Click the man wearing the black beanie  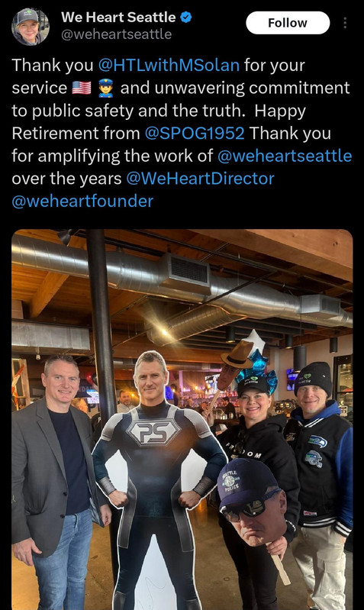(x=321, y=483)
